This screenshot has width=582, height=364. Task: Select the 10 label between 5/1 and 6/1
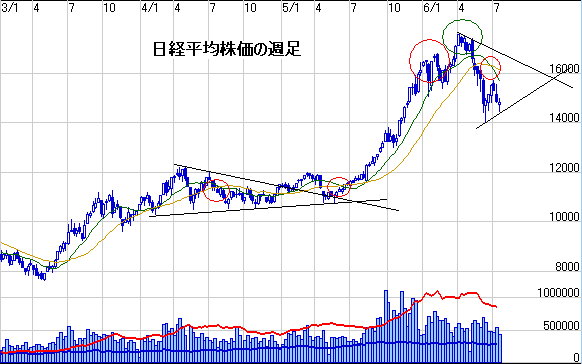pos(394,8)
